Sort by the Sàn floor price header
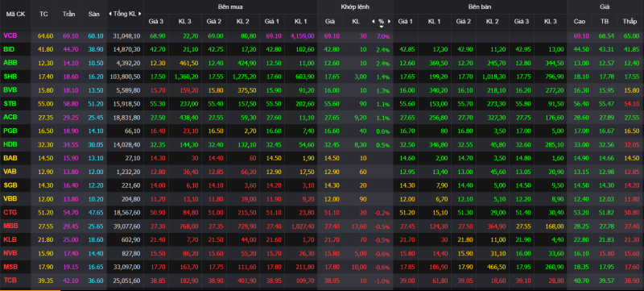This screenshot has height=291, width=644. (x=93, y=14)
